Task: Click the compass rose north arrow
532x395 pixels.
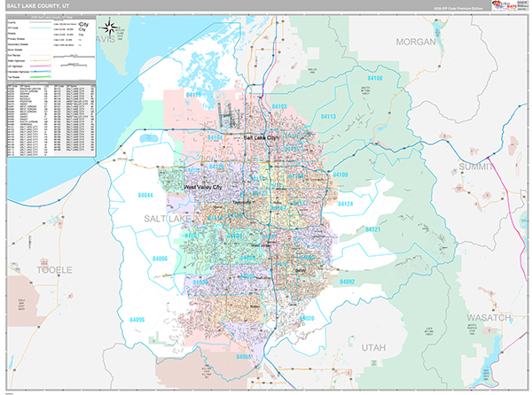Action: 110,27
